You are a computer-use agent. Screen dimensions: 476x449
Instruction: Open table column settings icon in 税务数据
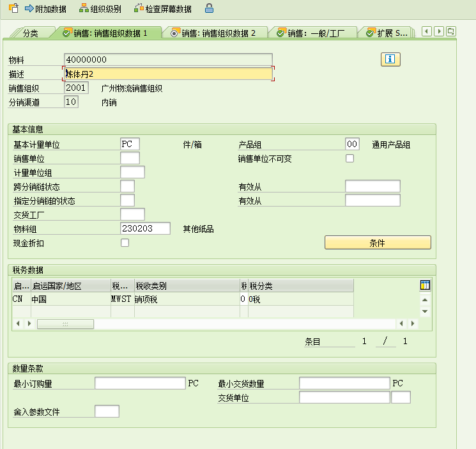pos(425,285)
